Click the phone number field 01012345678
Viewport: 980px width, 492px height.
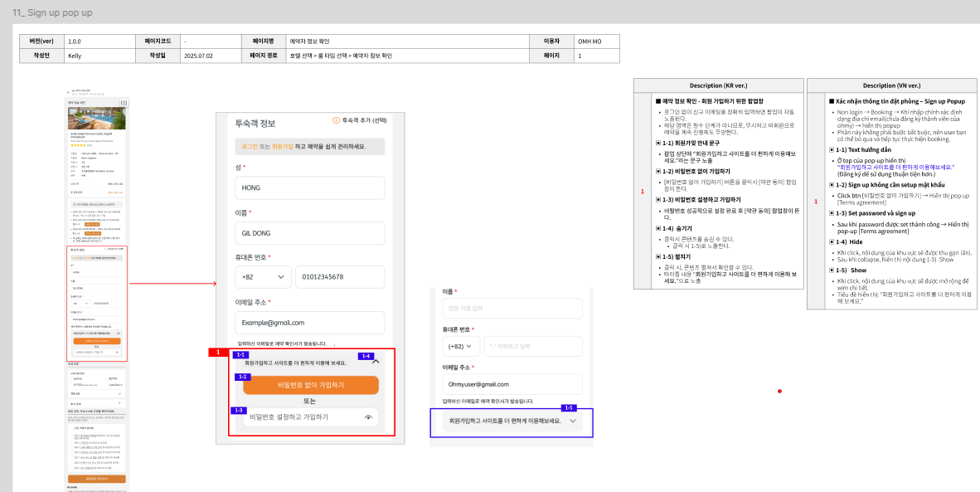tap(339, 277)
